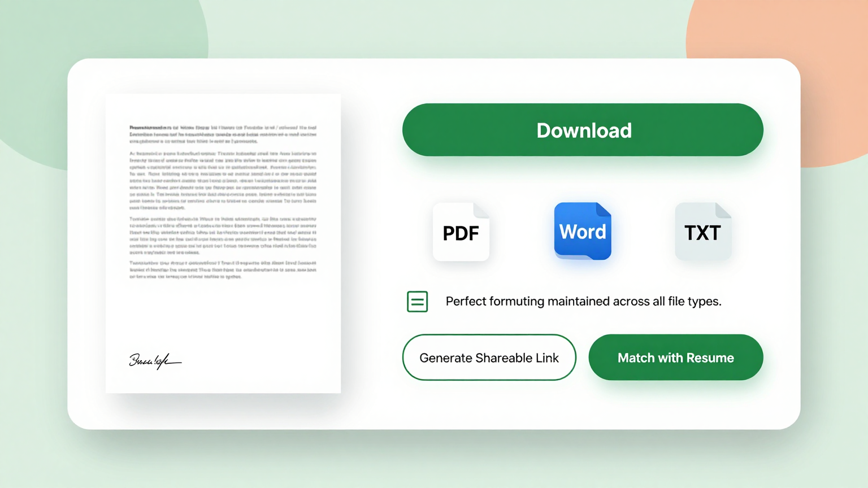The image size is (868, 488).
Task: Click the folded corner of TXT icon
Action: pos(724,210)
